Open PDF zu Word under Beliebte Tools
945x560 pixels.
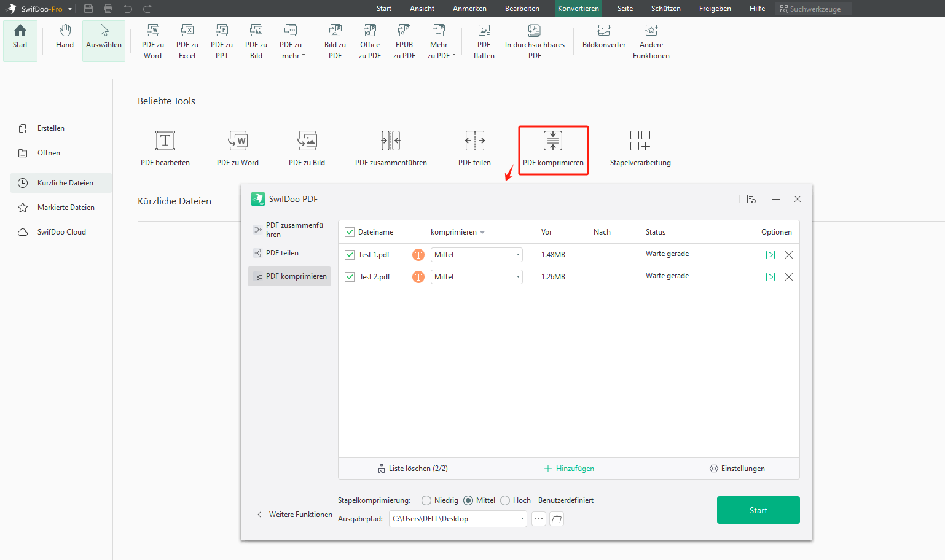[x=238, y=149]
